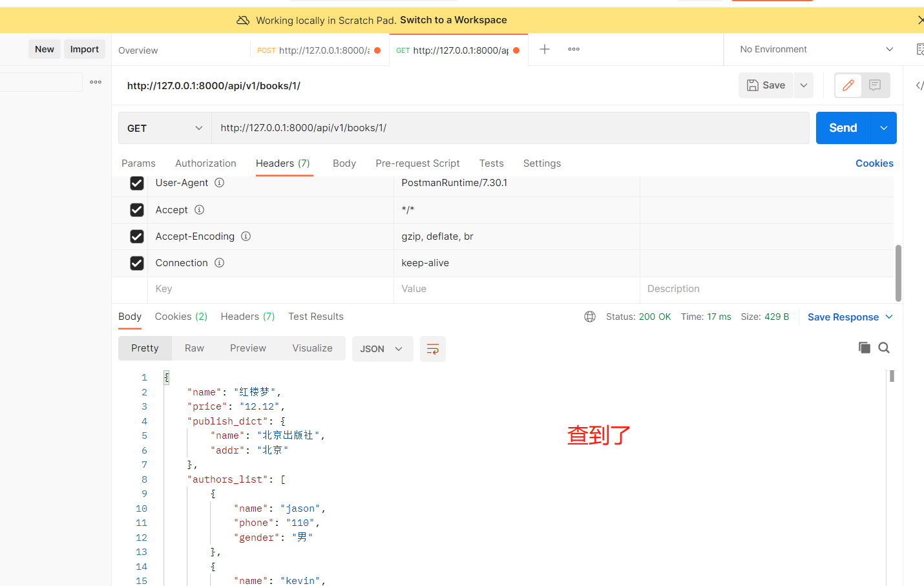Switch response view to Preview
The height and width of the screenshot is (586, 924).
click(x=248, y=348)
